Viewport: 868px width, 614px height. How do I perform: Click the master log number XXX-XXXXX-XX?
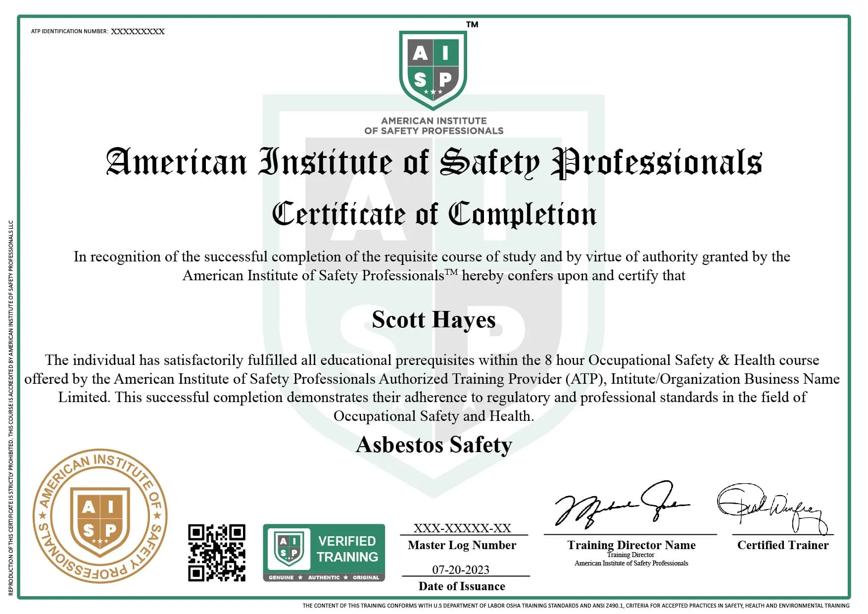tap(462, 528)
